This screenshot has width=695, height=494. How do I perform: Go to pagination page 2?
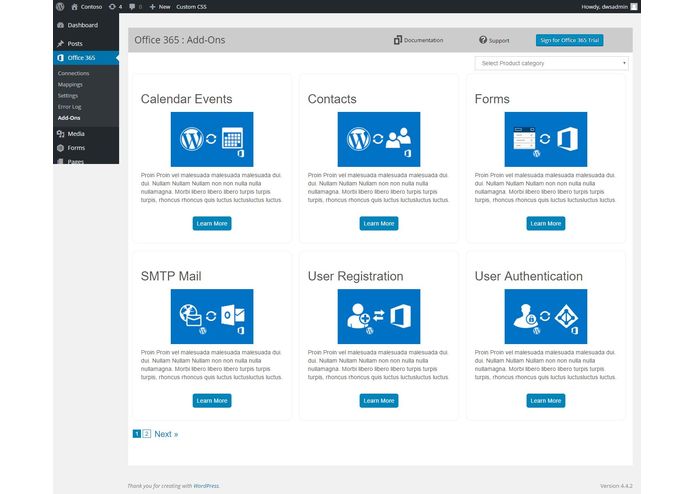(x=147, y=434)
